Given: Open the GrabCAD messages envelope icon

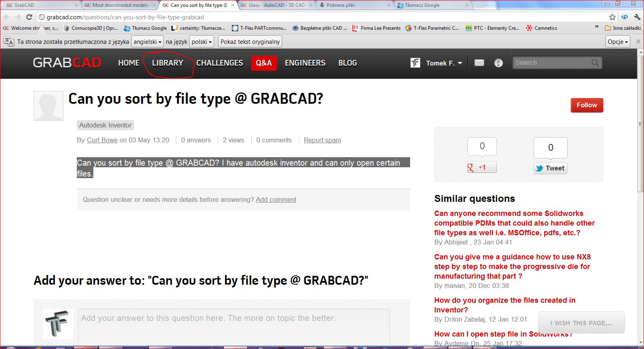Looking at the screenshot, I should [479, 63].
